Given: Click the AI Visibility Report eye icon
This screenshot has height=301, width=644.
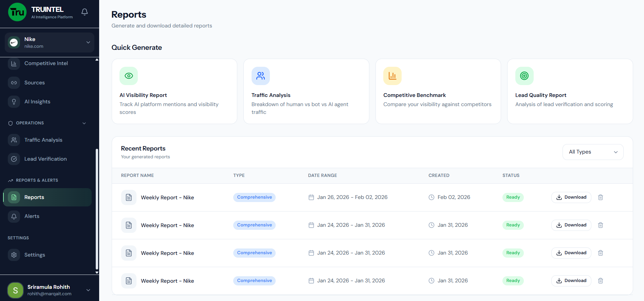Looking at the screenshot, I should point(129,76).
